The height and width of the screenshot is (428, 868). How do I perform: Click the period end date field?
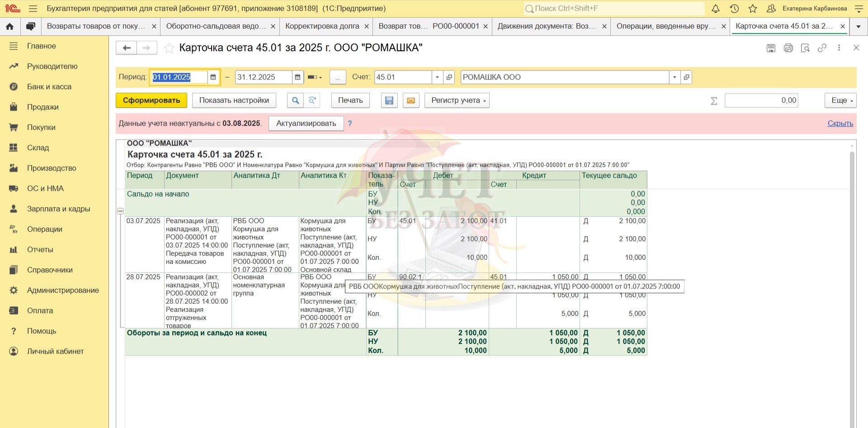coord(263,77)
